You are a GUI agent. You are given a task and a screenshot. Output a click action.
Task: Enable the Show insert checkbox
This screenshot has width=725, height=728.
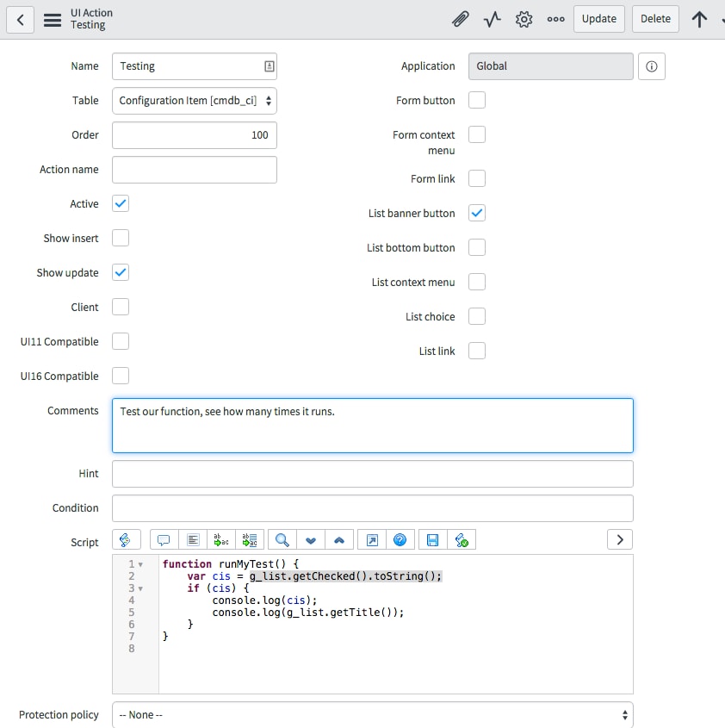point(120,238)
